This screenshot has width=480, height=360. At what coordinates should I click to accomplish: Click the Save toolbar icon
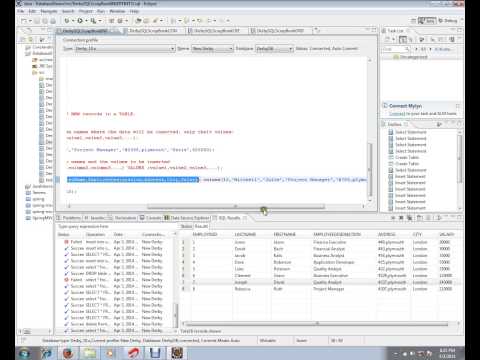(x=37, y=21)
